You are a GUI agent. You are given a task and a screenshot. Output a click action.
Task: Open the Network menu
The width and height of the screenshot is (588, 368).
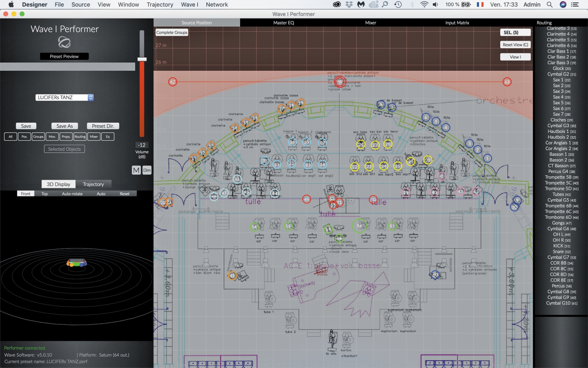pyautogui.click(x=217, y=5)
